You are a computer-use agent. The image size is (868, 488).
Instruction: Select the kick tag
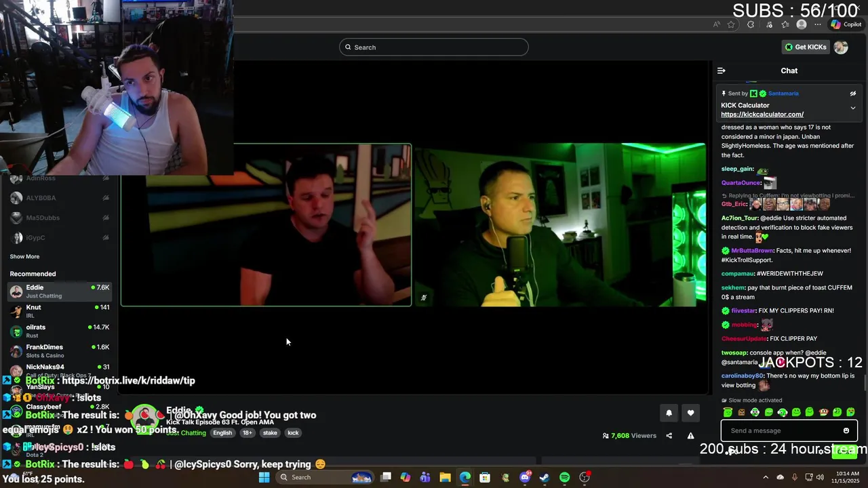click(x=293, y=433)
